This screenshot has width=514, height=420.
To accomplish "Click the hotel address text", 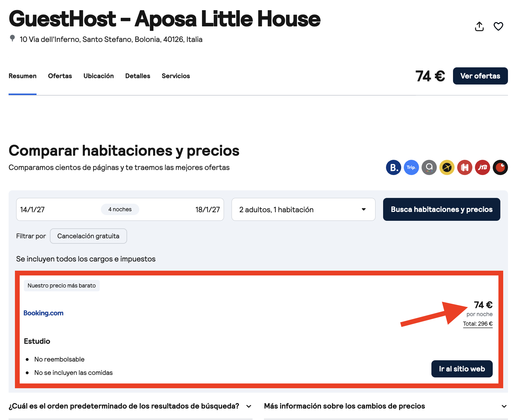I will point(111,39).
